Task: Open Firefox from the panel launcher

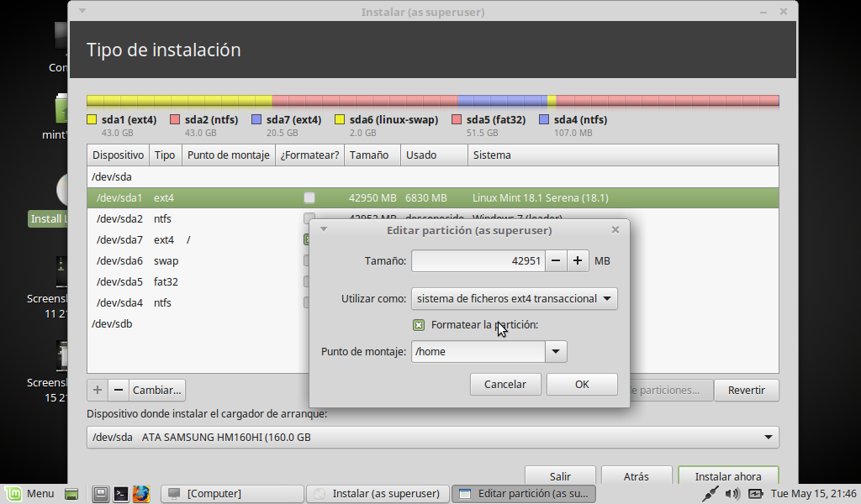Action: tap(140, 494)
